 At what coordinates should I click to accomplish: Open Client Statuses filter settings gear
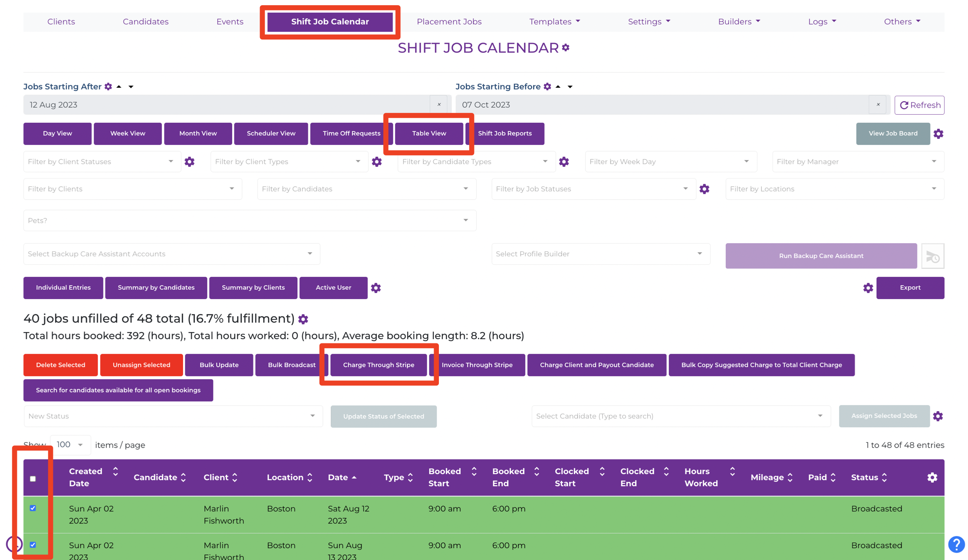click(190, 162)
